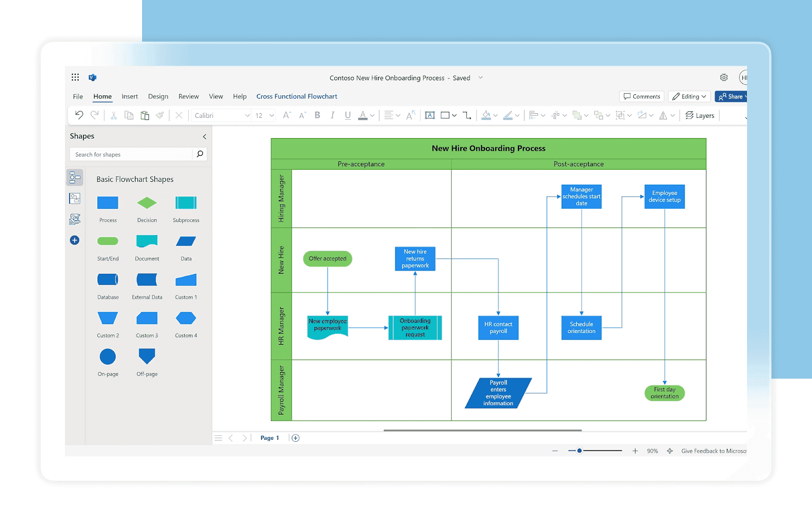
Task: Expand the document title dropdown next to Saved
Action: pos(480,78)
